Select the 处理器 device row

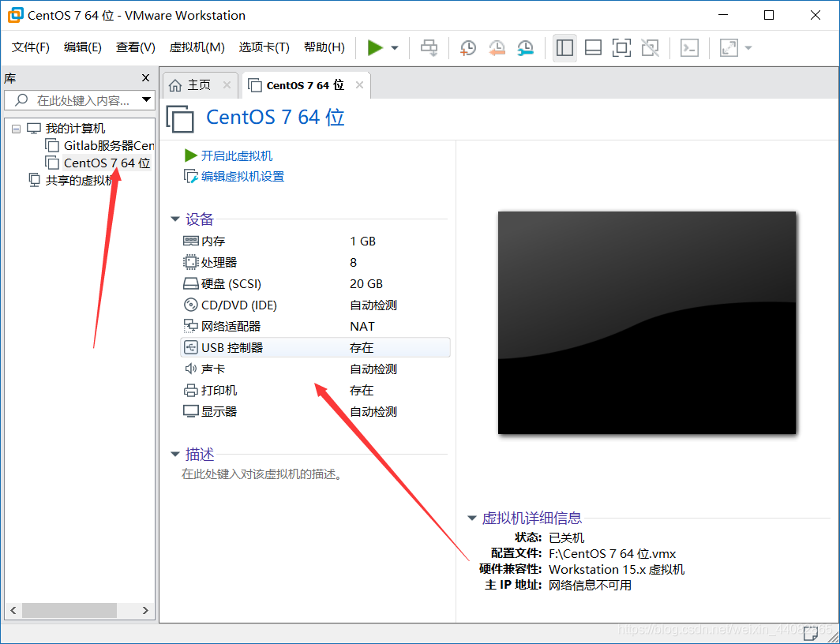point(315,262)
